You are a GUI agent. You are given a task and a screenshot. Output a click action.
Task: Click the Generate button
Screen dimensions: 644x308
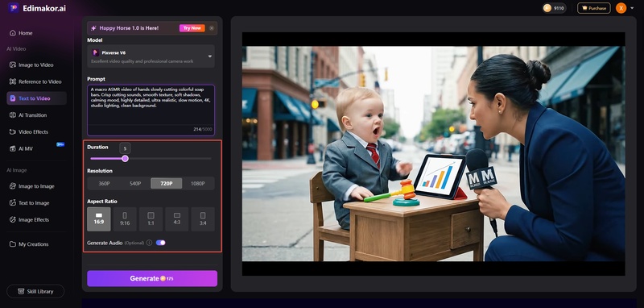pyautogui.click(x=152, y=279)
